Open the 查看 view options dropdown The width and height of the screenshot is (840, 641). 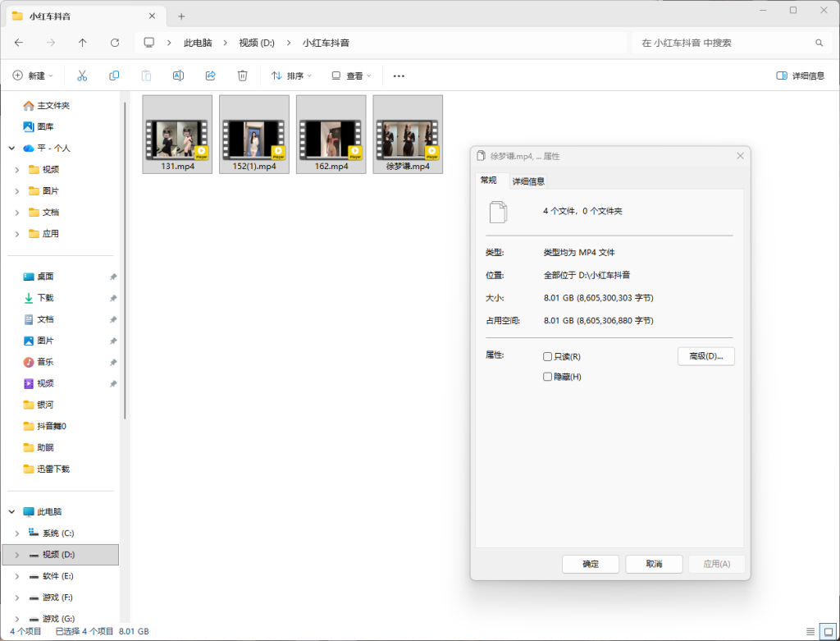pyautogui.click(x=351, y=75)
